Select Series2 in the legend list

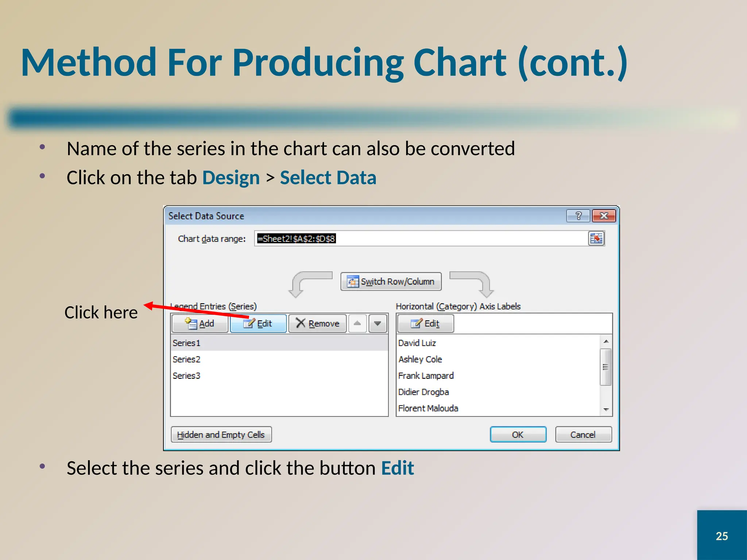279,359
